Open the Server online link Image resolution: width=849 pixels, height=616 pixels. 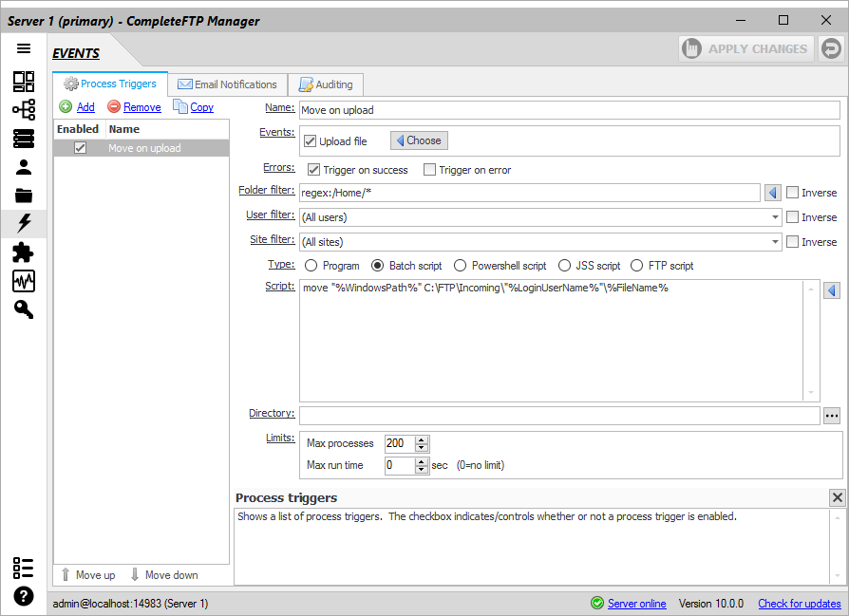tap(636, 604)
